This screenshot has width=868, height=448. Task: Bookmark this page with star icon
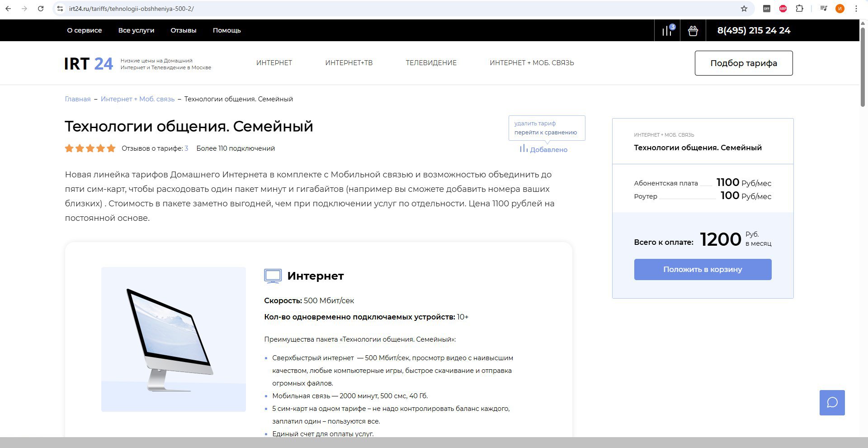(744, 9)
